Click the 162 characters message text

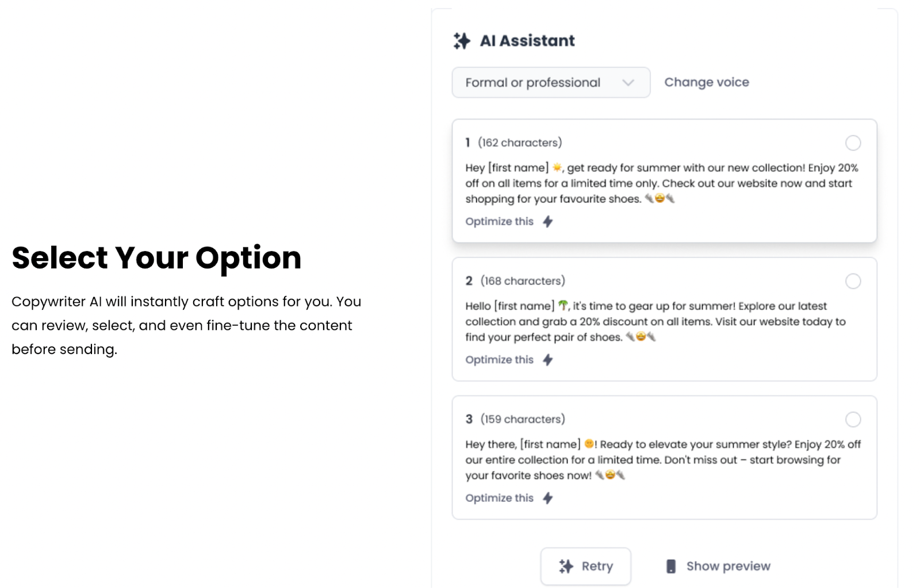click(661, 183)
